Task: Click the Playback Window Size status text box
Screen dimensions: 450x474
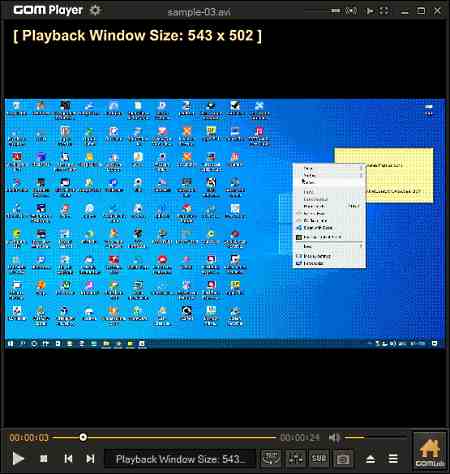Action: [x=180, y=459]
